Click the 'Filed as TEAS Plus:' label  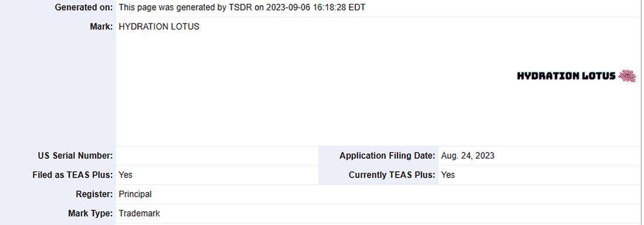coord(73,175)
